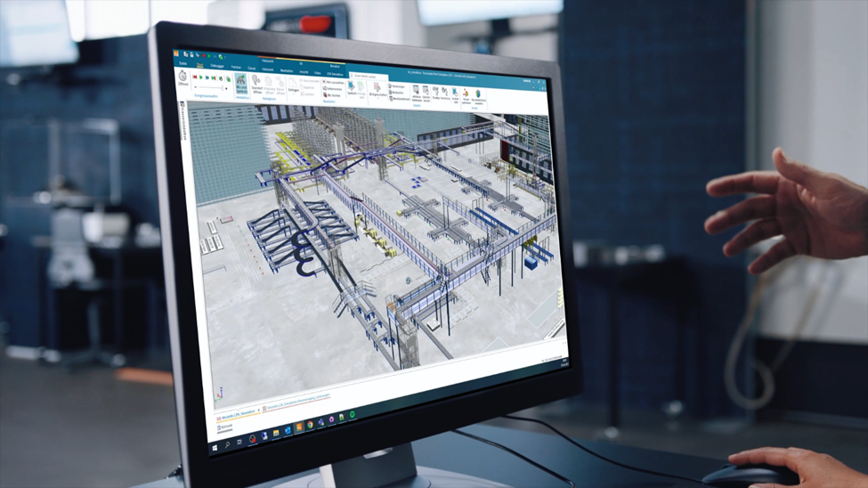Image resolution: width=868 pixels, height=488 pixels.
Task: Select the Modelle.LDV_Simulation 3D window tab
Action: [237, 412]
